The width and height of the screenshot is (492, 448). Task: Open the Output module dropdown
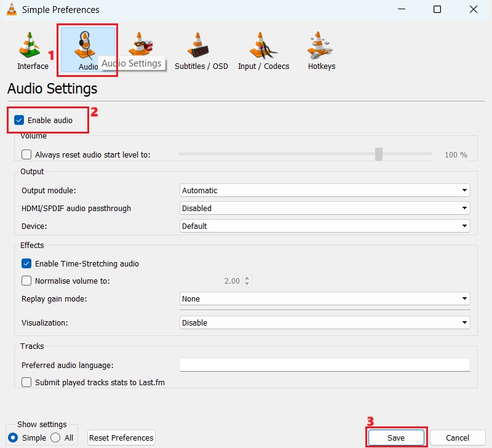click(325, 190)
